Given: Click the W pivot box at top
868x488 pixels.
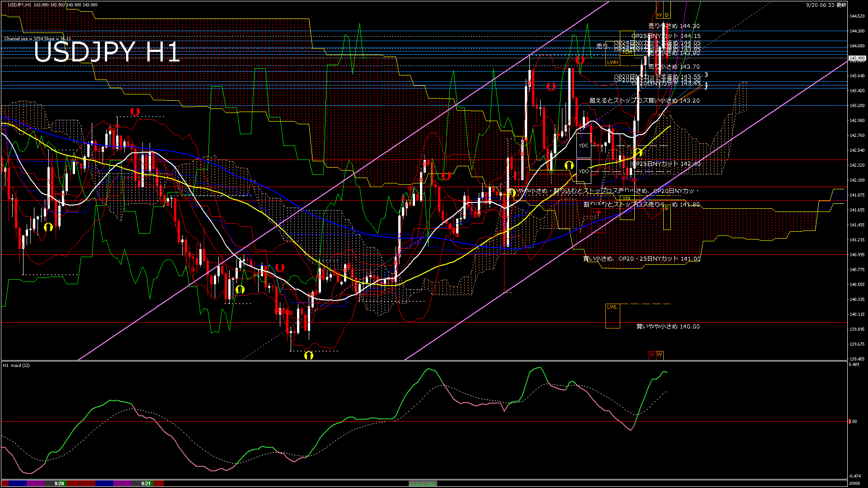Looking at the screenshot, I should click(x=660, y=15).
